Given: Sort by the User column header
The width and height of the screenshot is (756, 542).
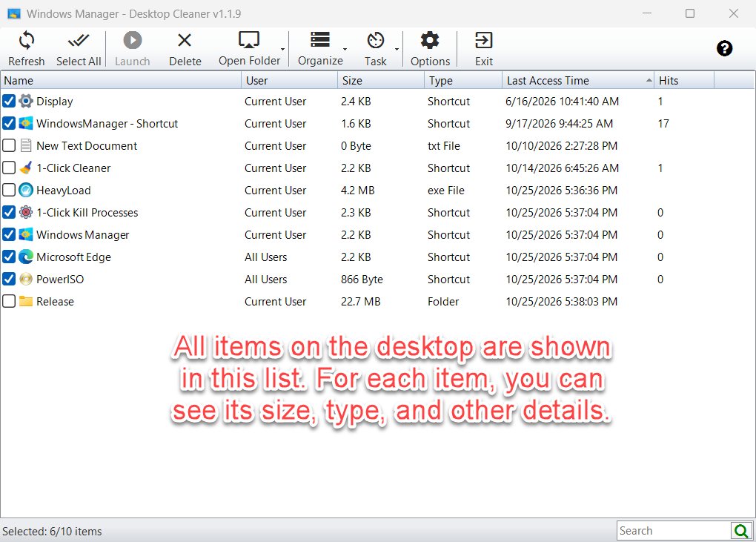Looking at the screenshot, I should tap(289, 81).
